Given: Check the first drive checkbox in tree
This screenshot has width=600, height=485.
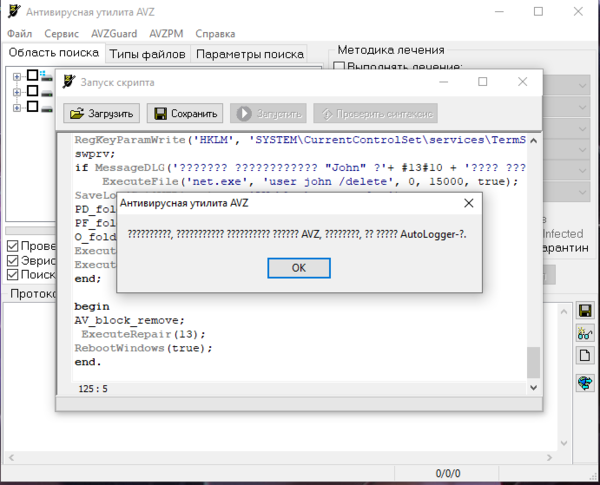Looking at the screenshot, I should pos(33,75).
